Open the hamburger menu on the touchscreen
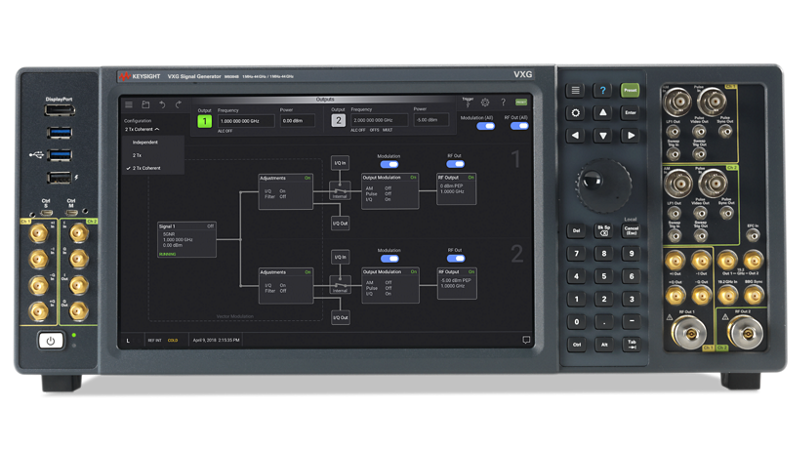 pos(128,104)
